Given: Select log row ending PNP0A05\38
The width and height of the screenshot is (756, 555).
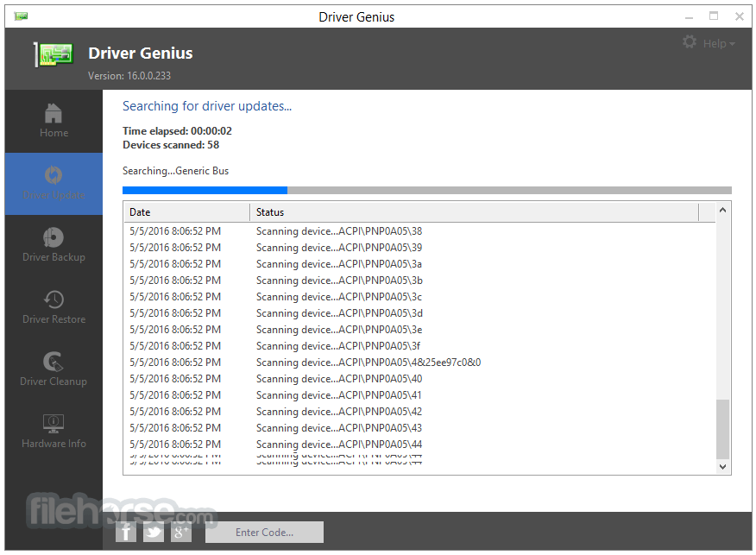Looking at the screenshot, I should tap(419, 231).
